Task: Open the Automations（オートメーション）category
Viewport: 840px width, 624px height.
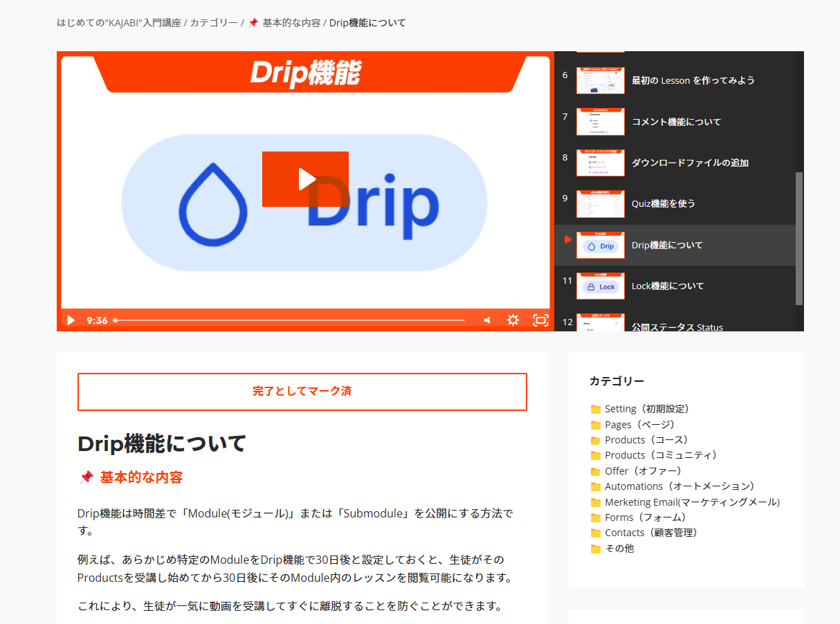Action: click(682, 486)
